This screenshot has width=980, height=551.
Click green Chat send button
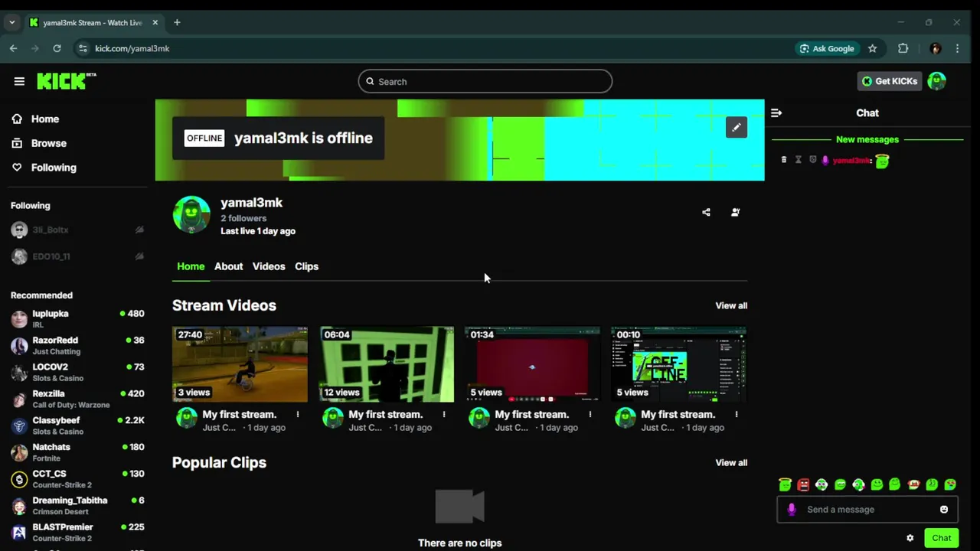pyautogui.click(x=942, y=538)
